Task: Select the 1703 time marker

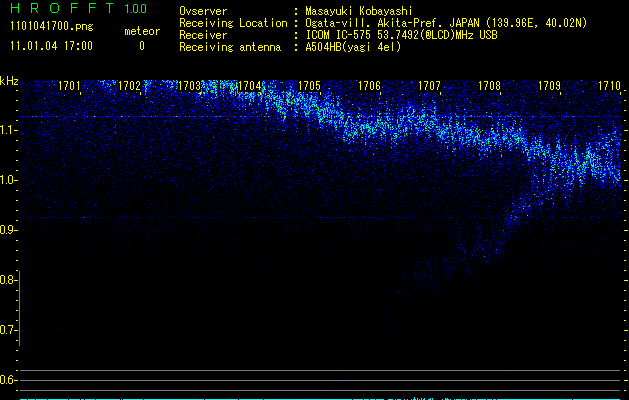Action: 189,86
